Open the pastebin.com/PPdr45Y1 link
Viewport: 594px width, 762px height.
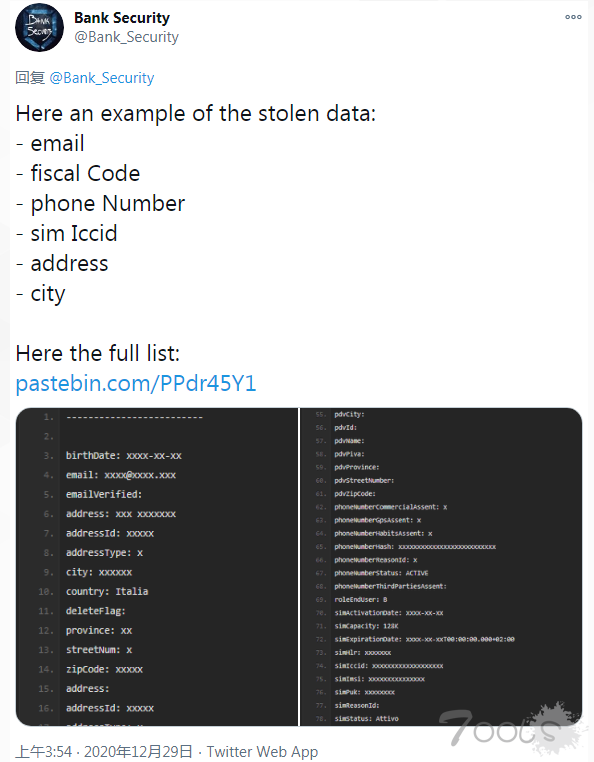click(x=136, y=383)
